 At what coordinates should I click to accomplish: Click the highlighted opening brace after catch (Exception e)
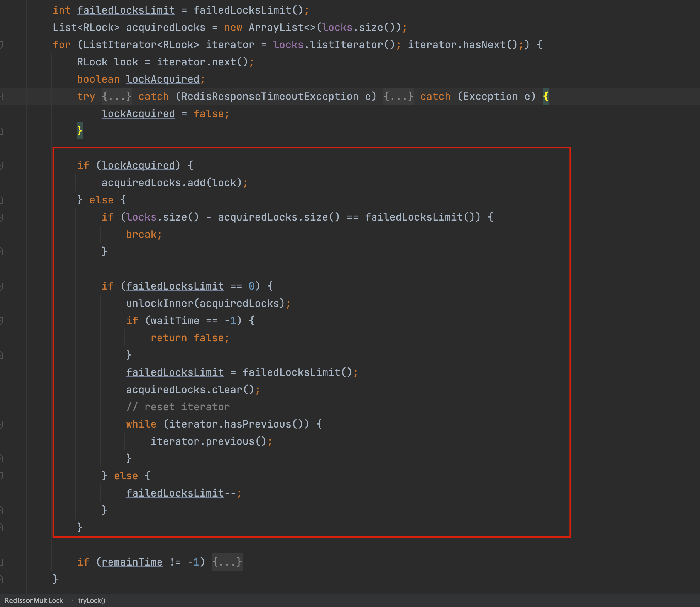545,97
